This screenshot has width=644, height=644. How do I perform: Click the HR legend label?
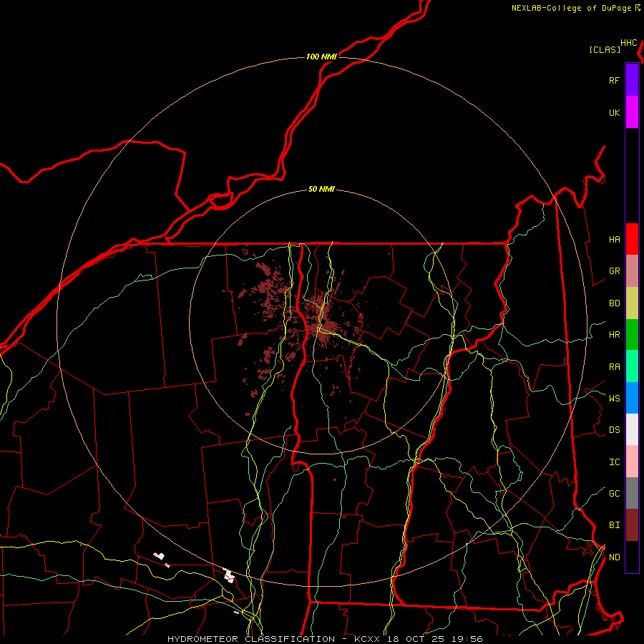[614, 335]
